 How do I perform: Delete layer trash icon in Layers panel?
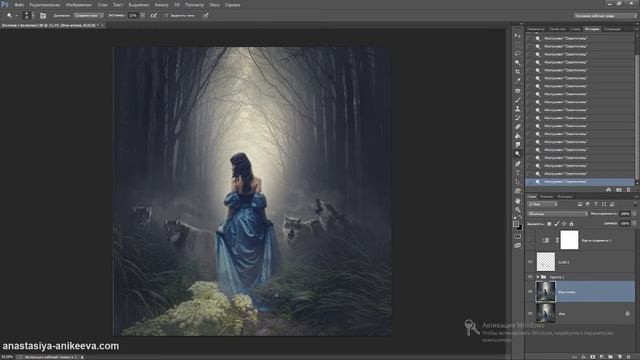pyautogui.click(x=629, y=357)
